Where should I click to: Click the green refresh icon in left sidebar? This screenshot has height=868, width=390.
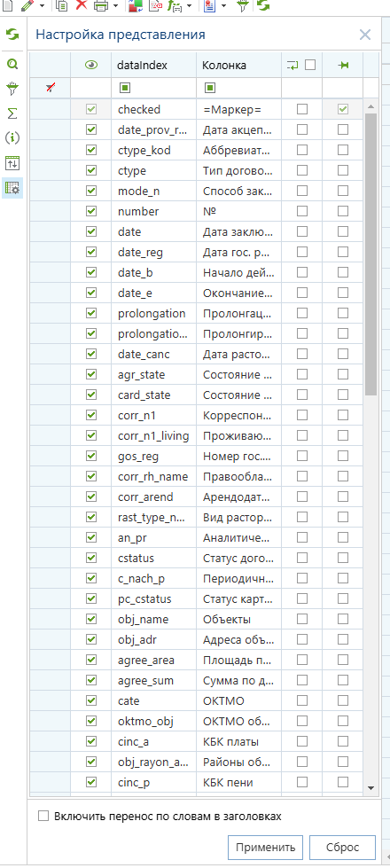pyautogui.click(x=12, y=35)
